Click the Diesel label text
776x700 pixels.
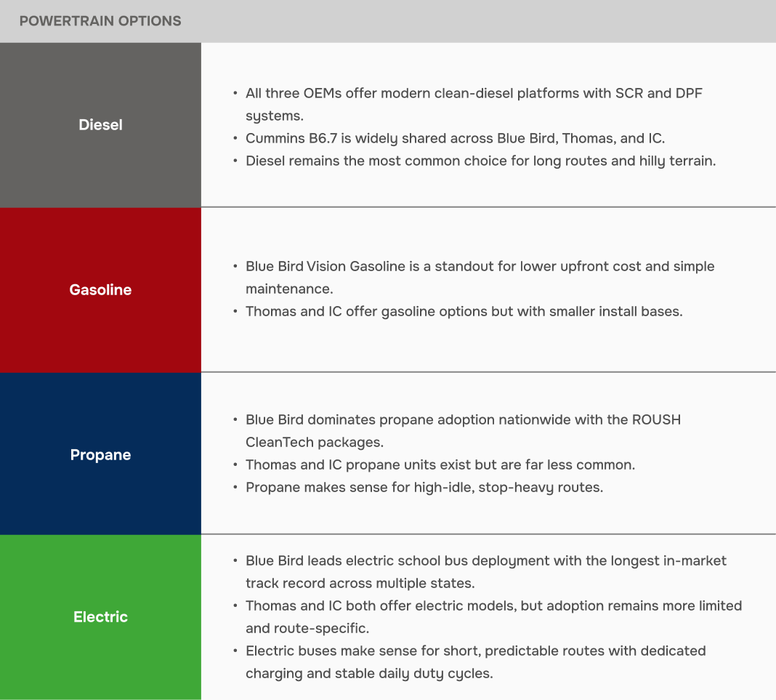100,125
